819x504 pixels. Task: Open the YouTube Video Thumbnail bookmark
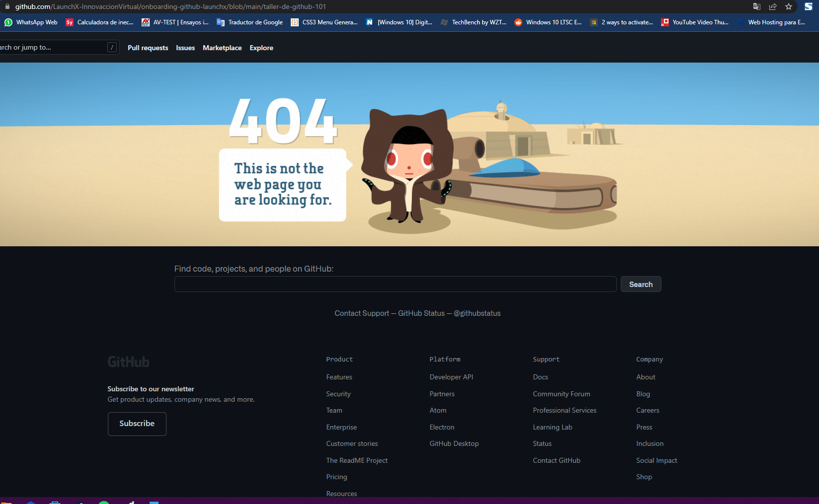(694, 22)
